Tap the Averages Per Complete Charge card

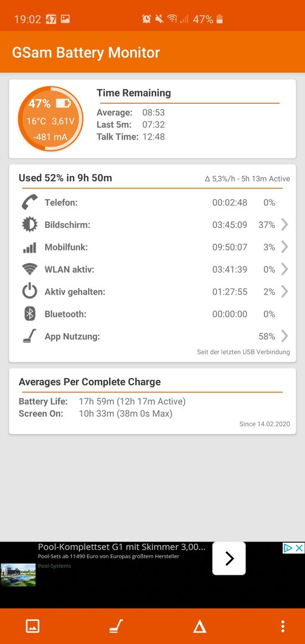point(152,401)
